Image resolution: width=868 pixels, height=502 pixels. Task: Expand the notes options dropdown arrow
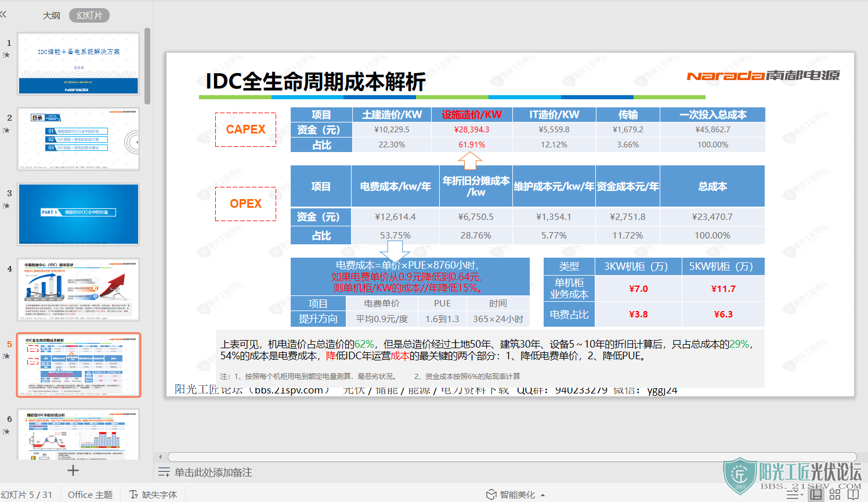802,495
